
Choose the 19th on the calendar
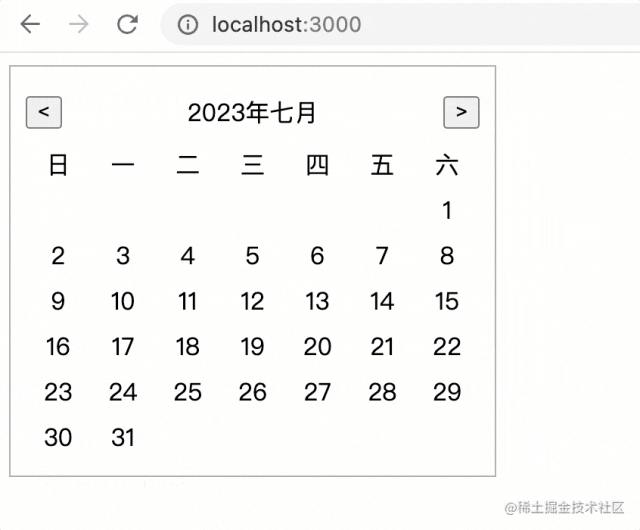253,347
